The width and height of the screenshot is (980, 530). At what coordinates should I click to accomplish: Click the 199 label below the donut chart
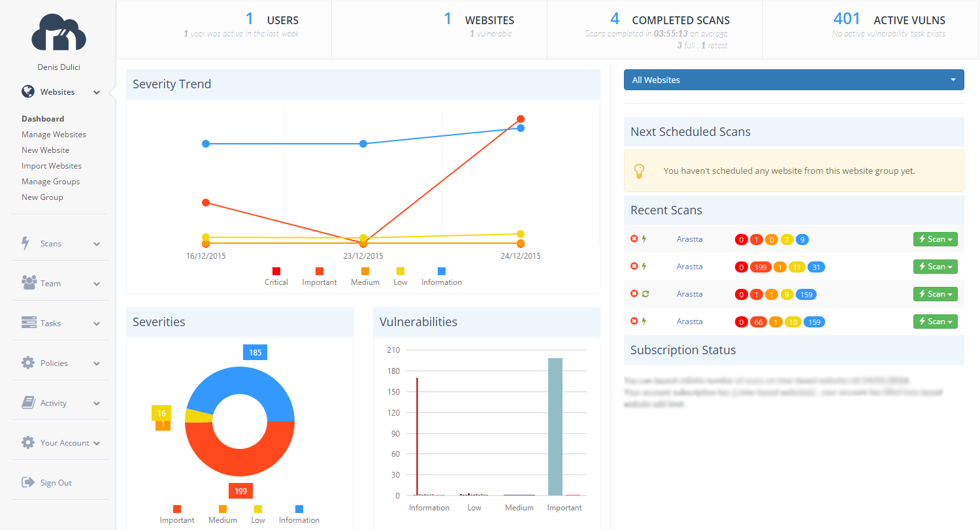(x=240, y=491)
